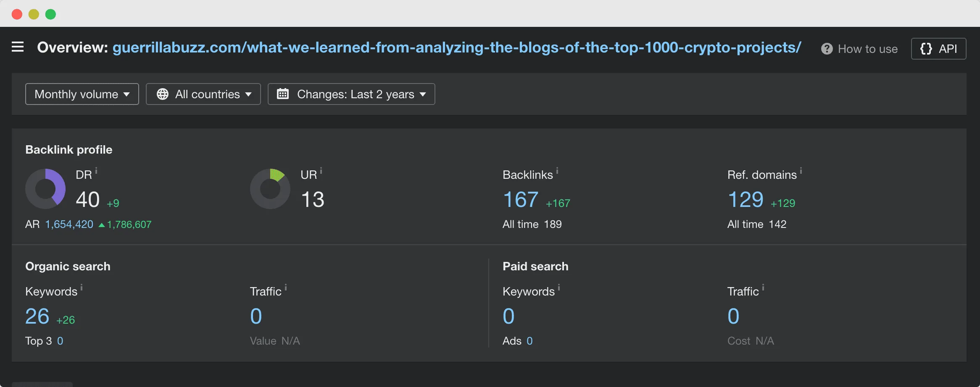The image size is (980, 387).
Task: Click the organic Keywords count 26
Action: (x=37, y=316)
